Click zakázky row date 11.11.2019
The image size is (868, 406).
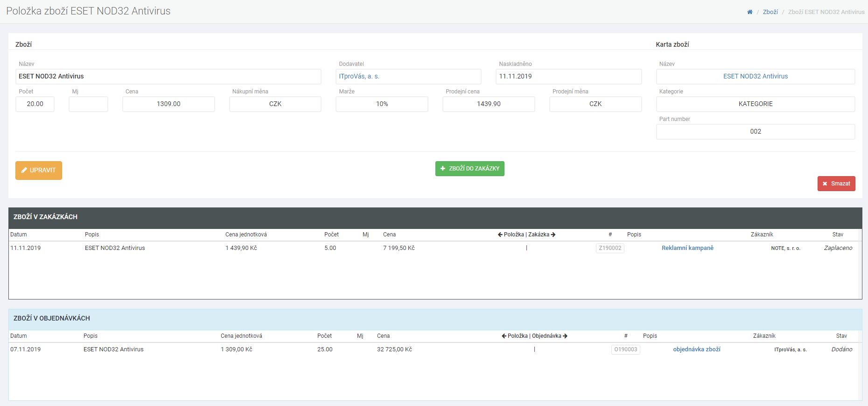pos(26,248)
